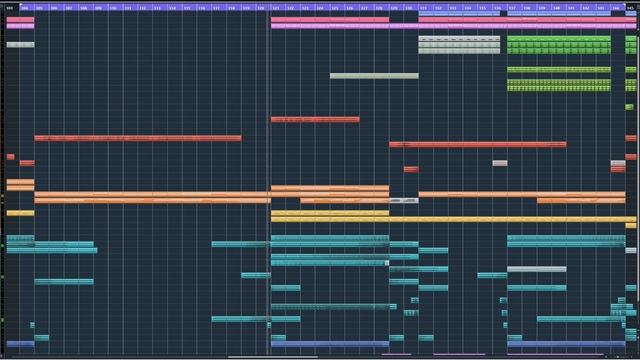
Task: Select the small red clip just before bar 131
Action: pos(411,169)
